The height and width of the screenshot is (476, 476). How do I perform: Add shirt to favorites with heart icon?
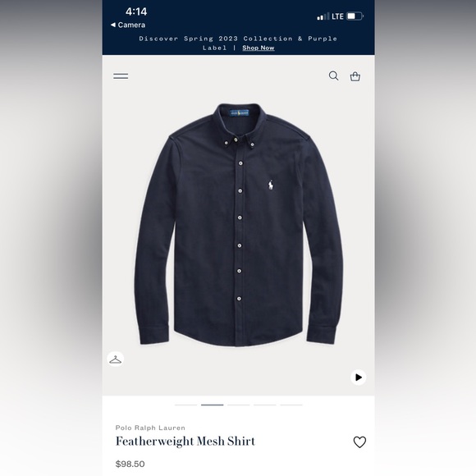[359, 442]
